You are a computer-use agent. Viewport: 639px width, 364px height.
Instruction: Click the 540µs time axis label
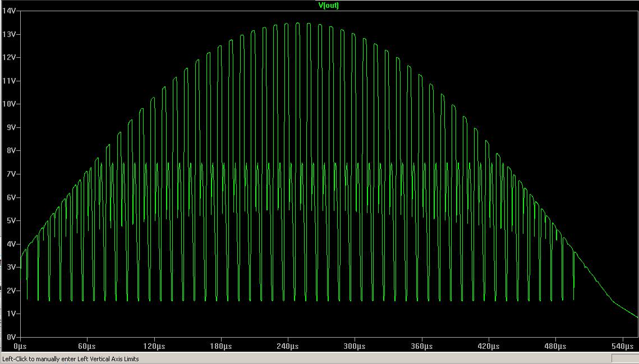[x=623, y=346]
